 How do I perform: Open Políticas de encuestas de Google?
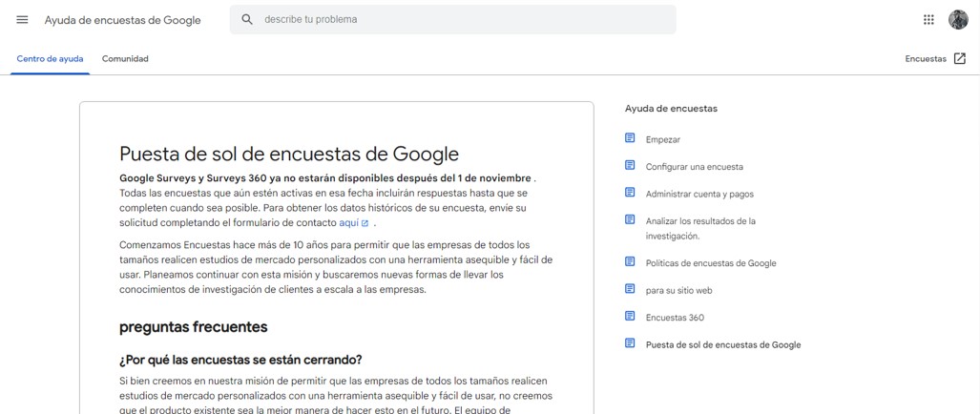coord(711,263)
